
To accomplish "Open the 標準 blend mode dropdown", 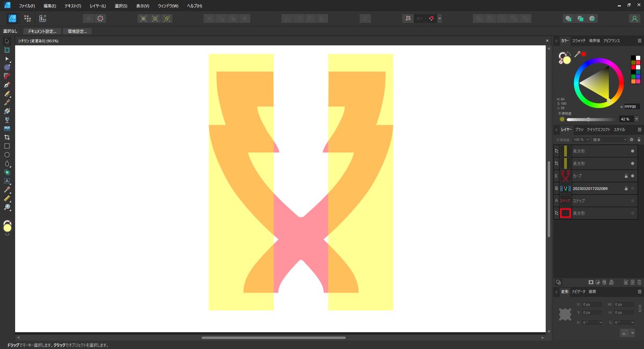I will (625, 140).
